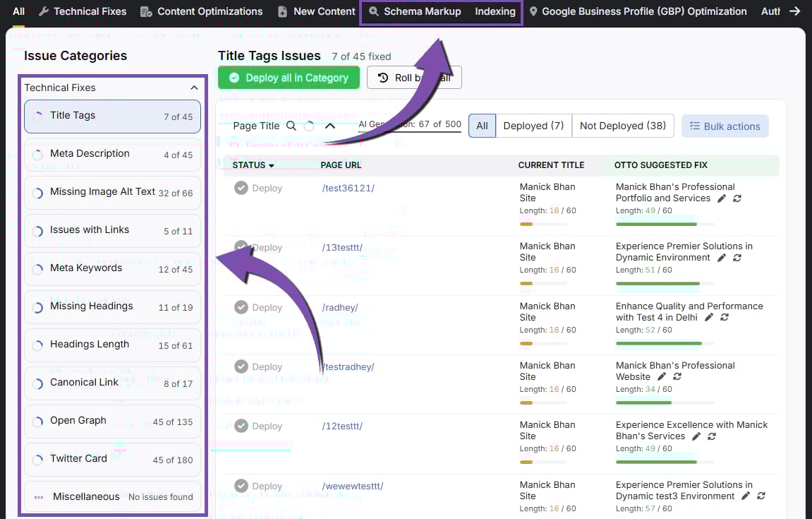Image resolution: width=812 pixels, height=519 pixels.
Task: Click the Content Optimizations icon in the top bar
Action: click(x=146, y=11)
